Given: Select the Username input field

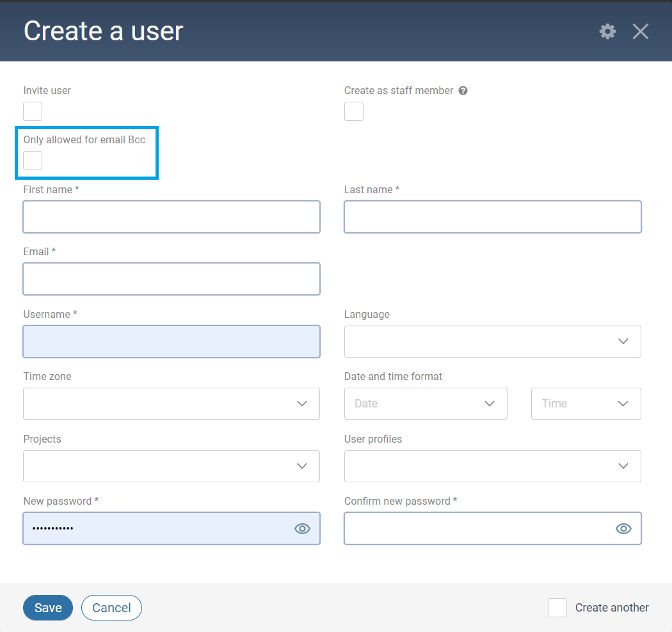Looking at the screenshot, I should pyautogui.click(x=172, y=342).
